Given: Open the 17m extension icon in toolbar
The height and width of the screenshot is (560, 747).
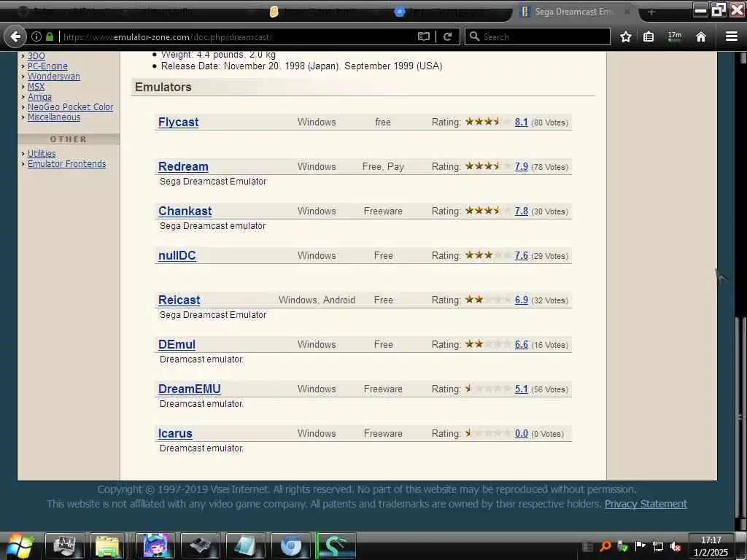Looking at the screenshot, I should coord(675,36).
